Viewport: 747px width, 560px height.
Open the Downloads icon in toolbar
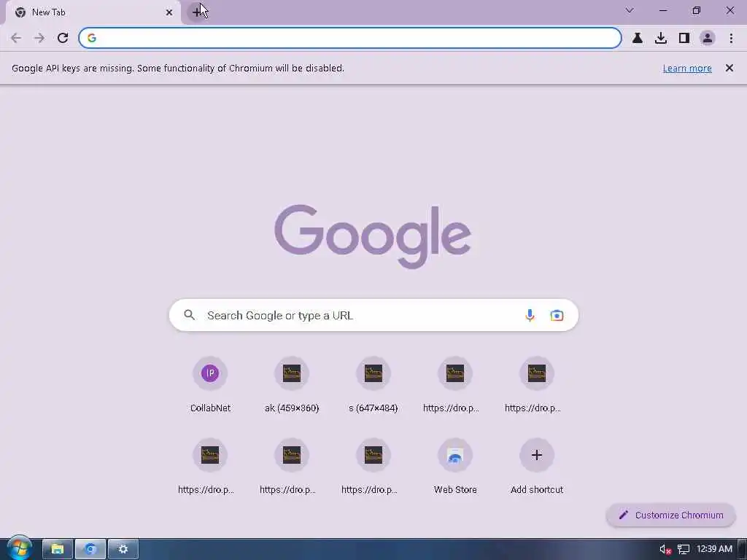(661, 38)
